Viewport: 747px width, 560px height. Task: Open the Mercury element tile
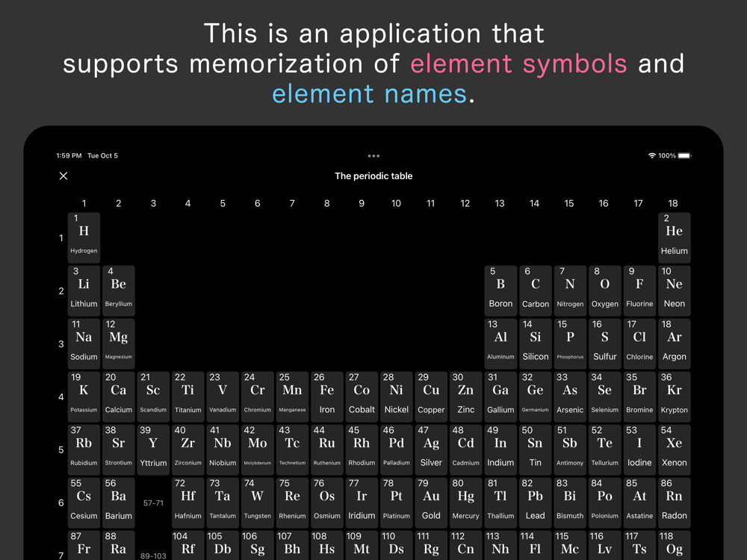point(466,503)
